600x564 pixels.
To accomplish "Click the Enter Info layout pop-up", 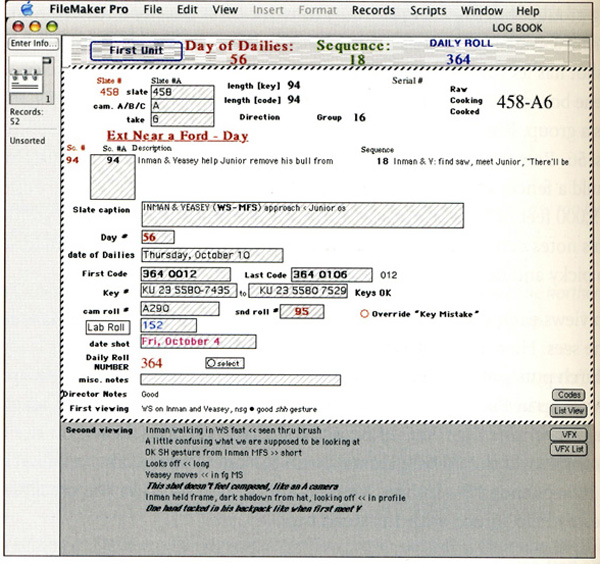I will [31, 44].
